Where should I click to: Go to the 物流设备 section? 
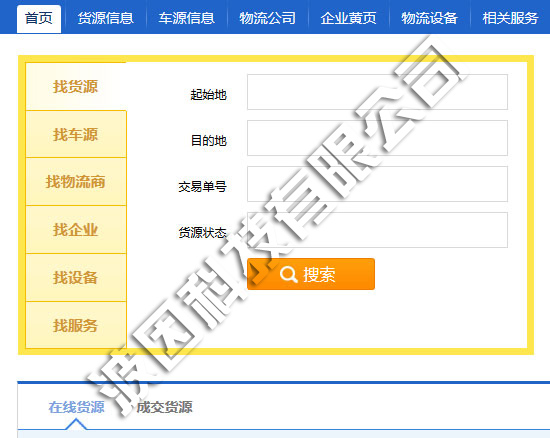pyautogui.click(x=429, y=18)
